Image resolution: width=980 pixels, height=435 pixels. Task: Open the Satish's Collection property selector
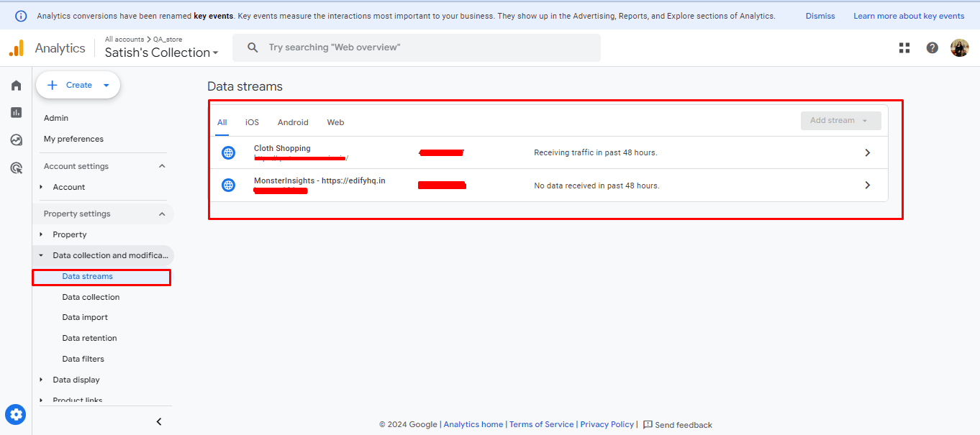(x=162, y=52)
